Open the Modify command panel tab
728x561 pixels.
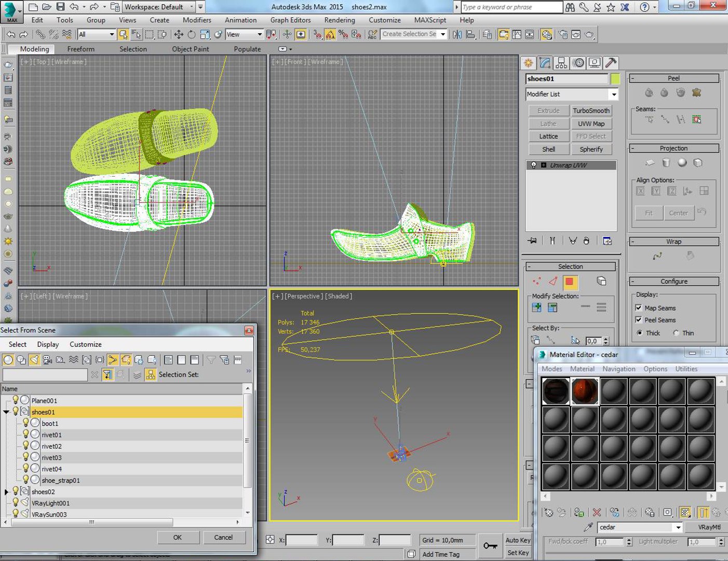[x=545, y=63]
